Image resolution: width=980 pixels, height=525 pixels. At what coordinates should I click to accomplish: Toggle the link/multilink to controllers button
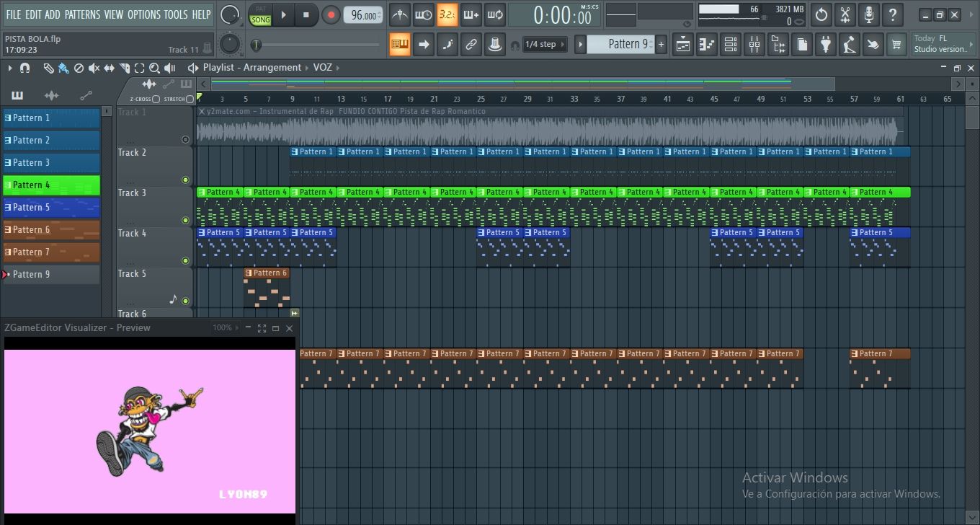471,45
